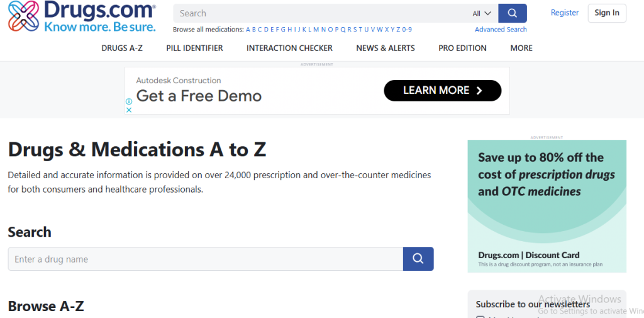Open the All search category dropdown
The height and width of the screenshot is (318, 644).
pyautogui.click(x=482, y=13)
